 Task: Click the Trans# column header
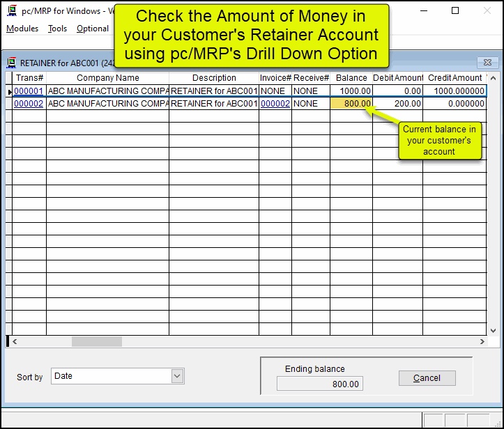[x=29, y=78]
